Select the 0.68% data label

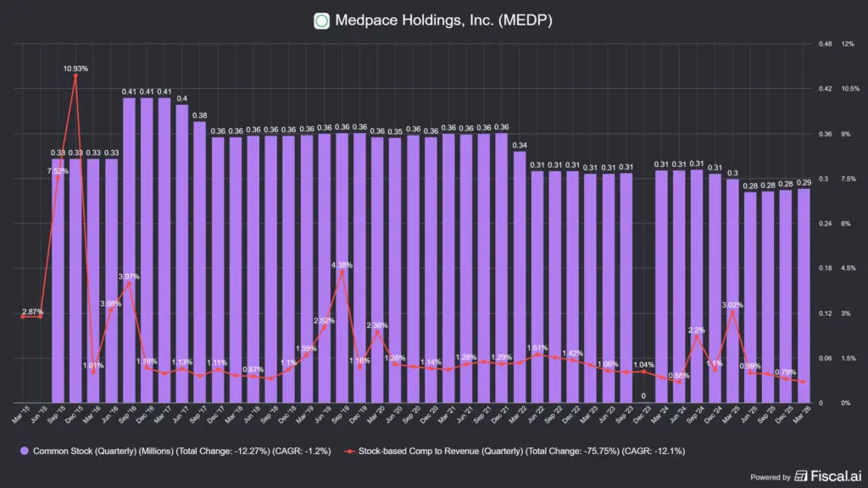(679, 375)
